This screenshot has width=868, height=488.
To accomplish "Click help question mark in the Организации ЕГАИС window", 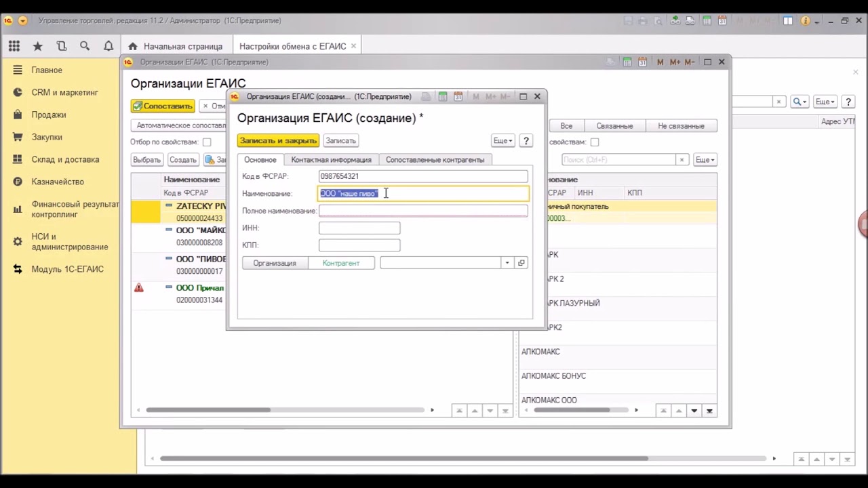I will coord(848,102).
